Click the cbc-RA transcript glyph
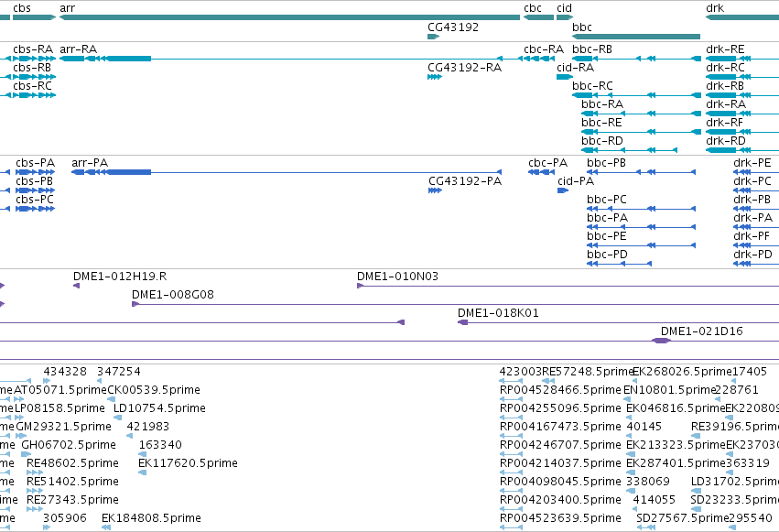Screen dimensions: 779x532 tap(539, 59)
